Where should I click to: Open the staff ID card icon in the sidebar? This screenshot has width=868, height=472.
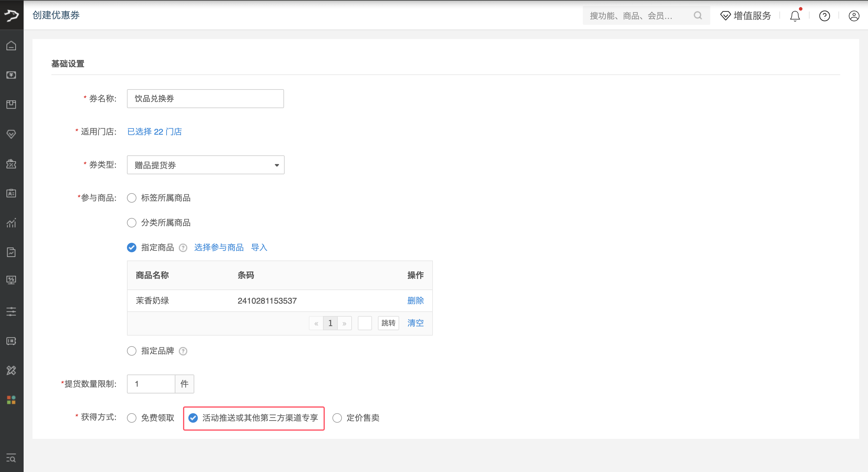click(12, 193)
